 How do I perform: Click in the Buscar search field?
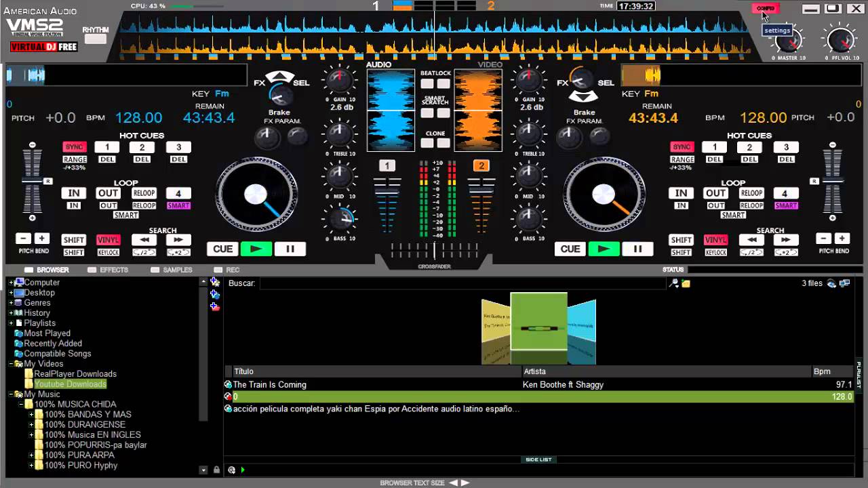[x=462, y=283]
